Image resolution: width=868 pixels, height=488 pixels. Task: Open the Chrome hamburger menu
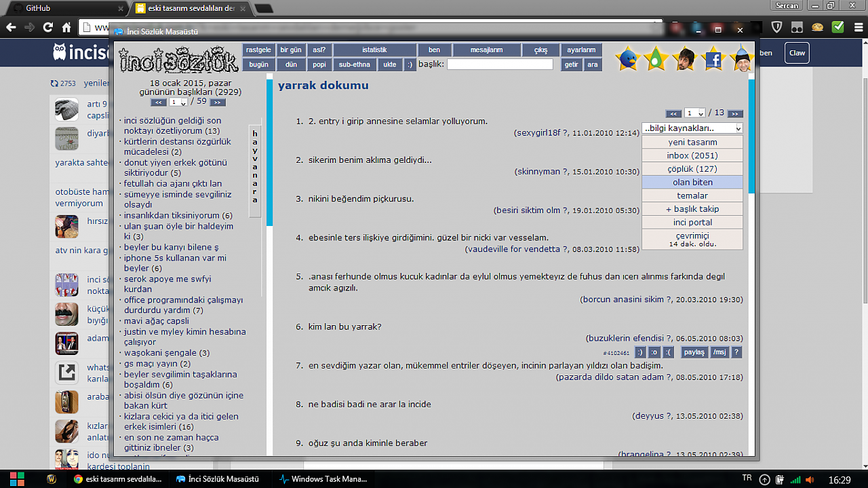point(857,28)
